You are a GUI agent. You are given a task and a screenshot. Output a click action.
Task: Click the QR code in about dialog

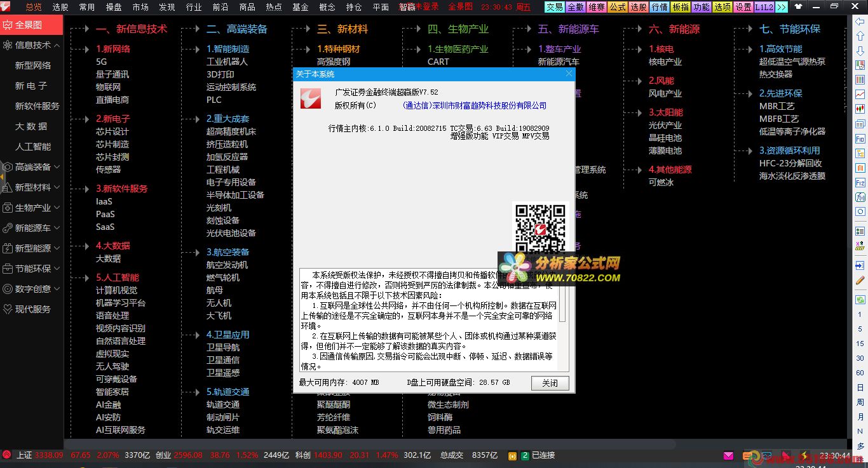(x=540, y=229)
